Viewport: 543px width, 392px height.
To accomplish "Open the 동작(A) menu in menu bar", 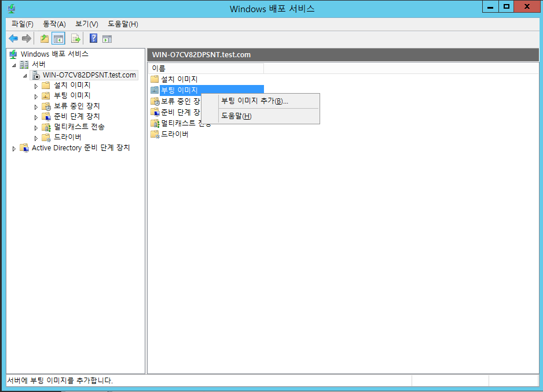I will (54, 24).
